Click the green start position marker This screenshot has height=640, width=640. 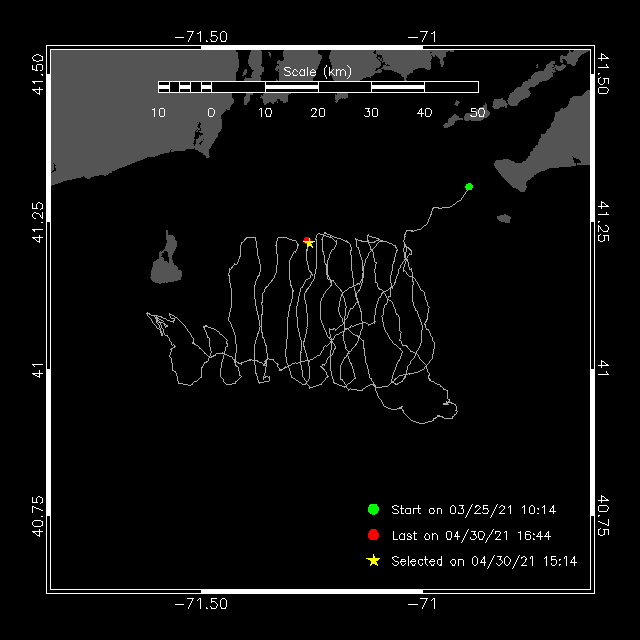click(x=469, y=187)
